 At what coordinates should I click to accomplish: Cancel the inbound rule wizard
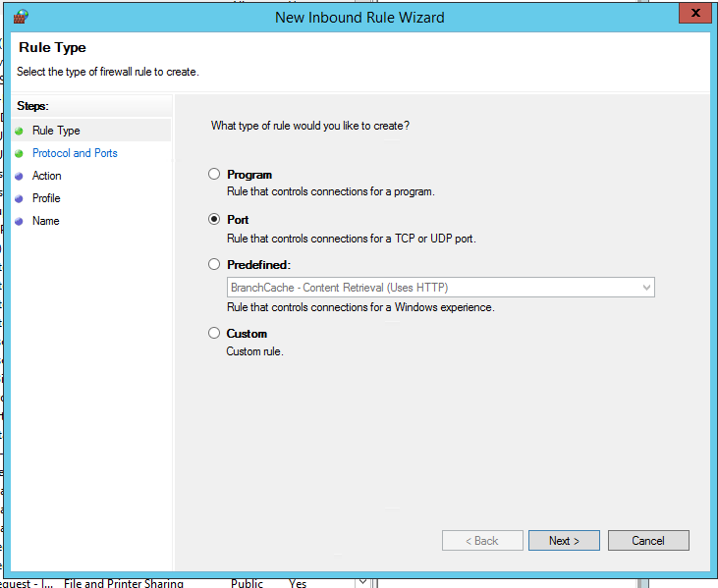[x=648, y=541]
